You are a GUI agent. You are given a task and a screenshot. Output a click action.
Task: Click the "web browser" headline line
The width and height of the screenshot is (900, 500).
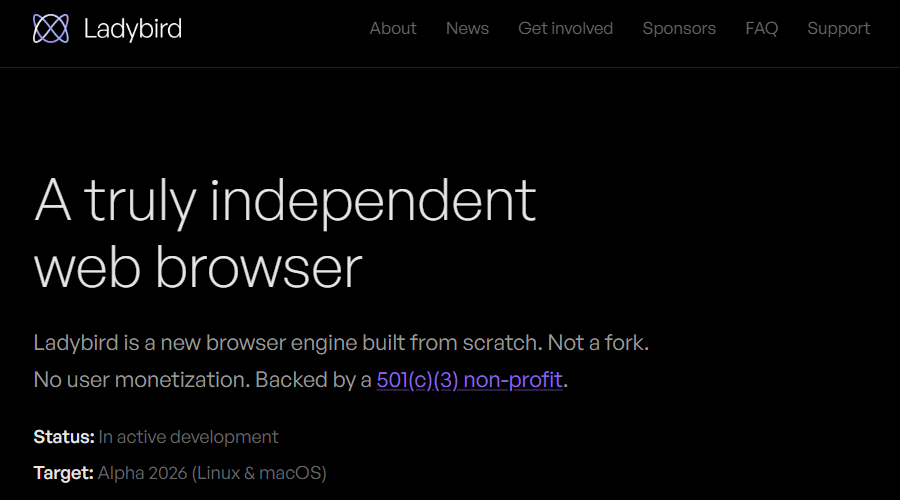(198, 268)
